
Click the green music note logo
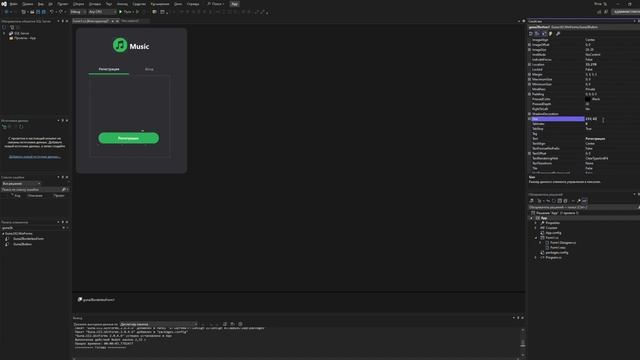[x=120, y=45]
